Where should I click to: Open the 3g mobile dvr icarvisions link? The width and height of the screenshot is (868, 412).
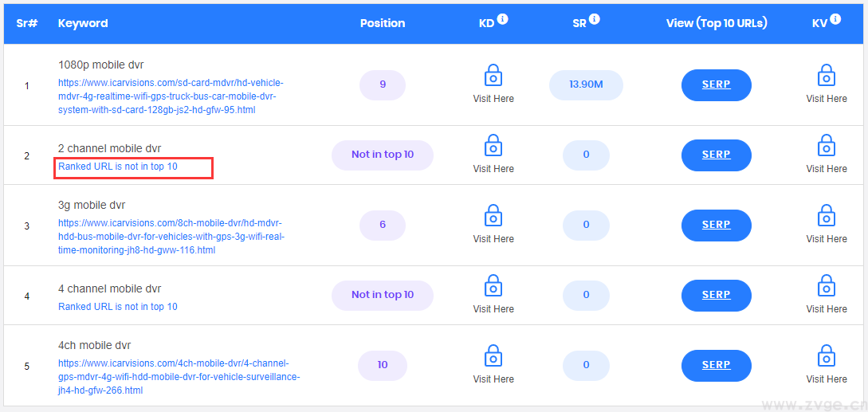click(x=171, y=237)
